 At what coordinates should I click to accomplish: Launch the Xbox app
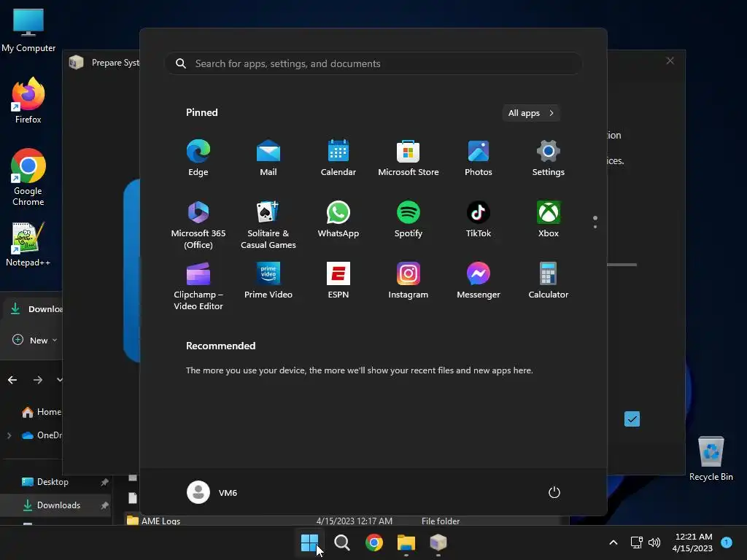coord(549,219)
